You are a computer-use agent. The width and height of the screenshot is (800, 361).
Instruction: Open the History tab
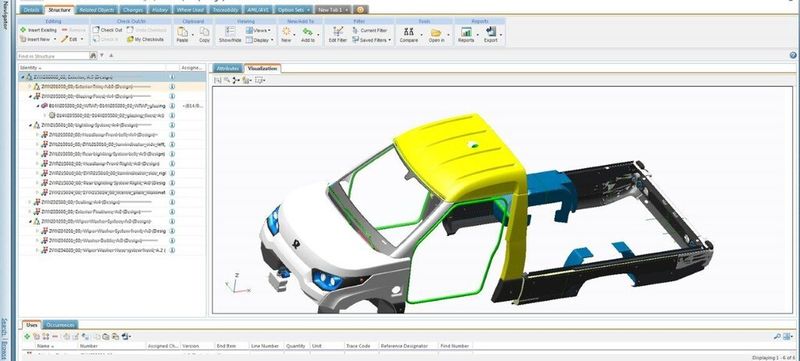click(x=160, y=10)
